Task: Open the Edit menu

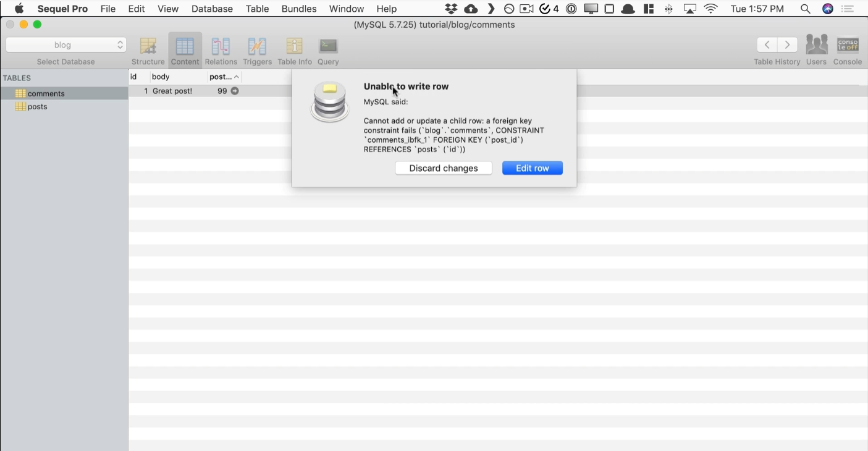Action: pos(137,9)
